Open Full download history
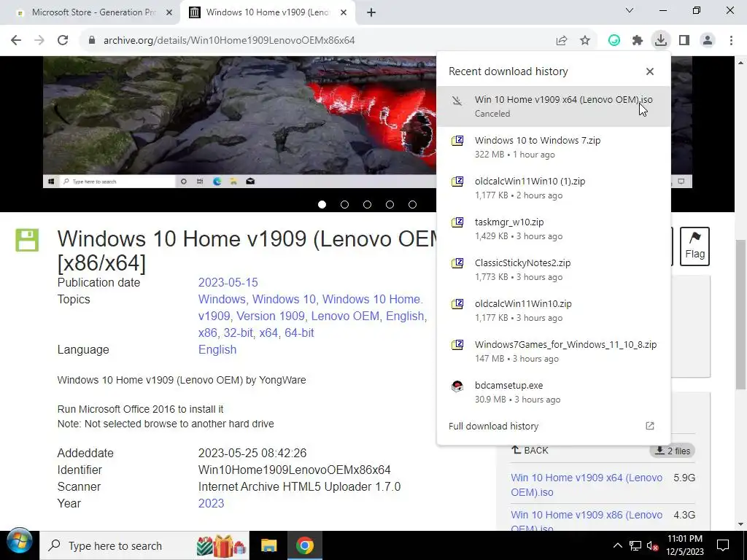This screenshot has width=747, height=560. [x=554, y=426]
